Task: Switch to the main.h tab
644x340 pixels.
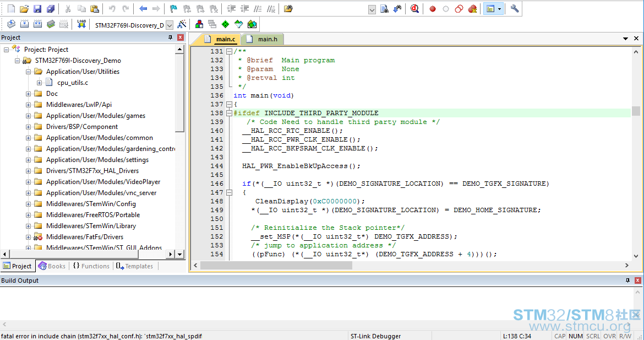Action: click(x=263, y=39)
